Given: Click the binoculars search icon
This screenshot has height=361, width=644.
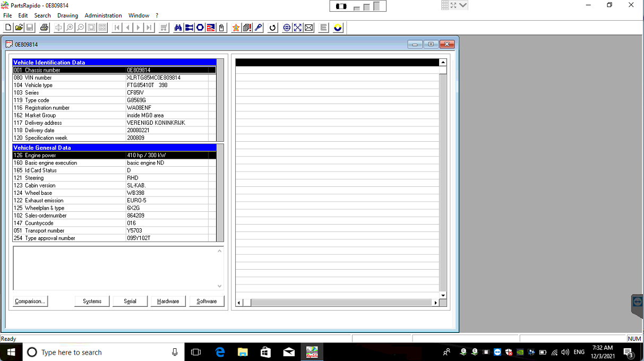Looking at the screenshot, I should [178, 28].
